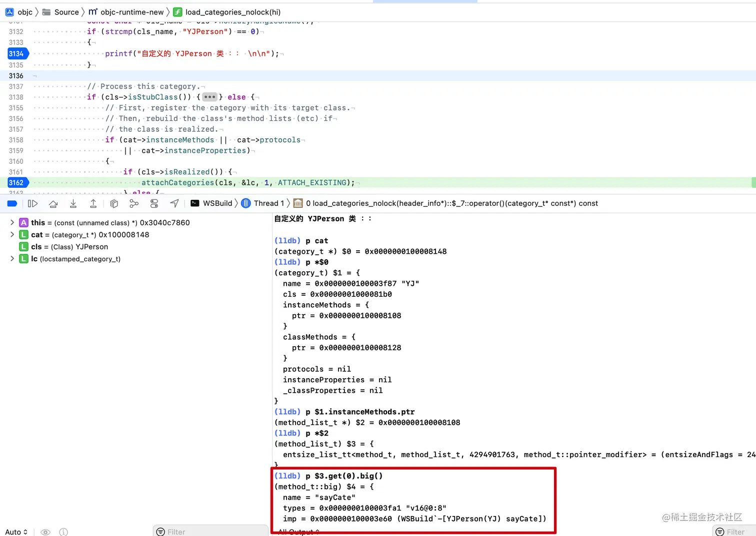Expand the cat variable in variables view
756x536 pixels.
click(12, 235)
